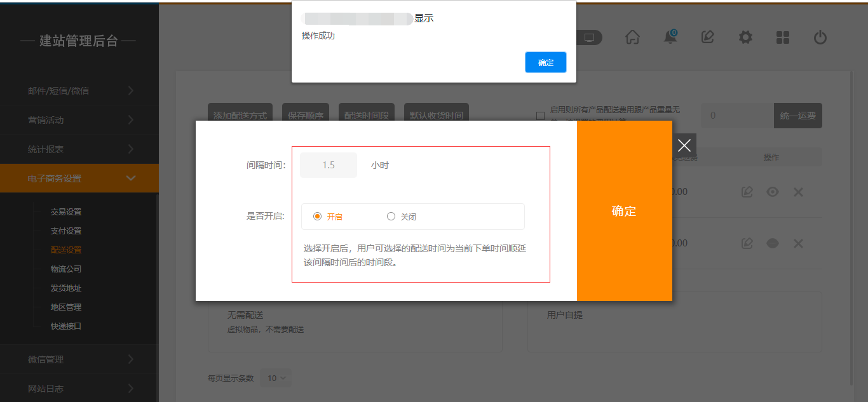Viewport: 868px width, 402px height.
Task: Open the notification bell icon
Action: click(670, 37)
